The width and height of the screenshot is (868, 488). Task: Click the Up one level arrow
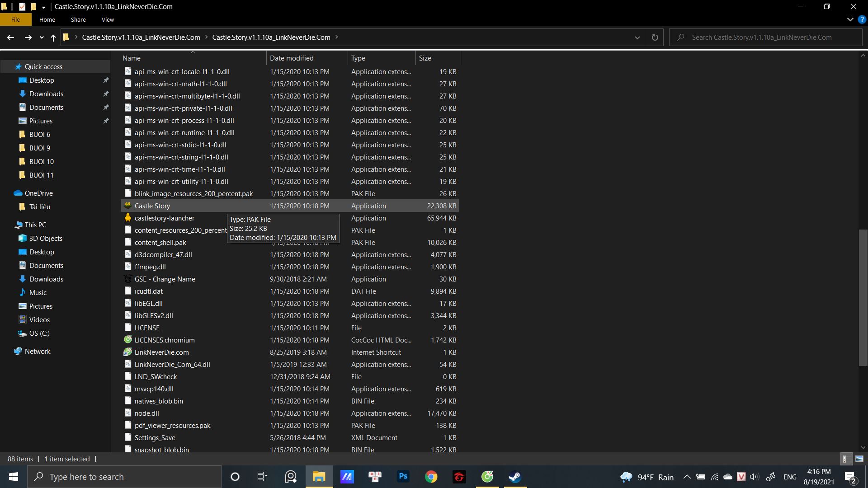(x=53, y=38)
